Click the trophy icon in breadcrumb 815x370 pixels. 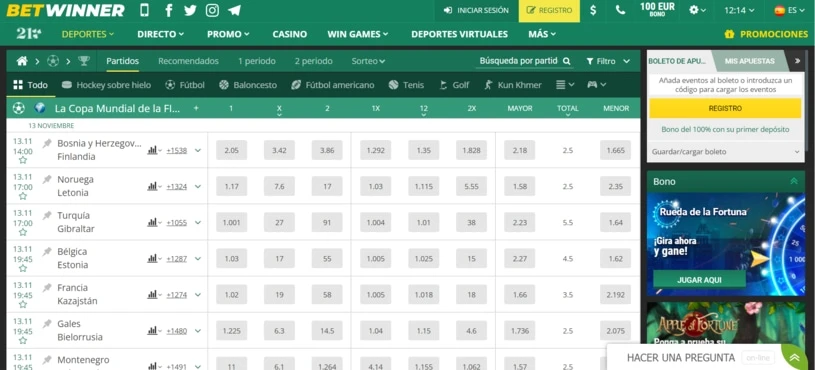[x=84, y=61]
